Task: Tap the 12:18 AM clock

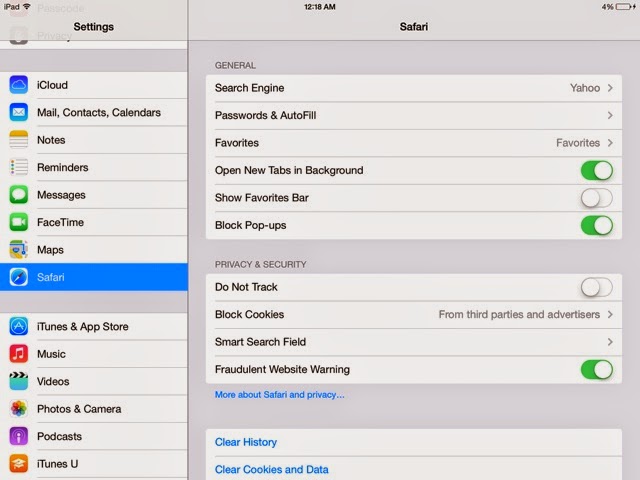Action: [320, 7]
